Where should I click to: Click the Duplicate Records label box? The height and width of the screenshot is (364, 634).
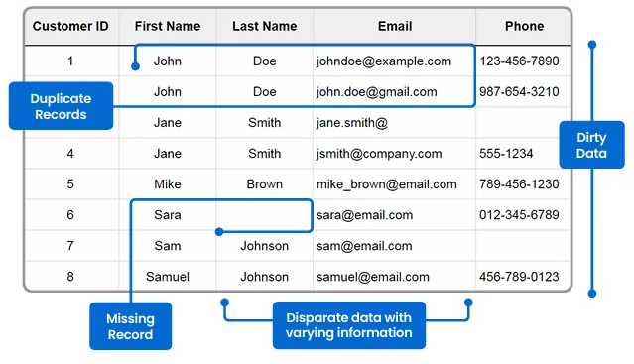[x=62, y=106]
